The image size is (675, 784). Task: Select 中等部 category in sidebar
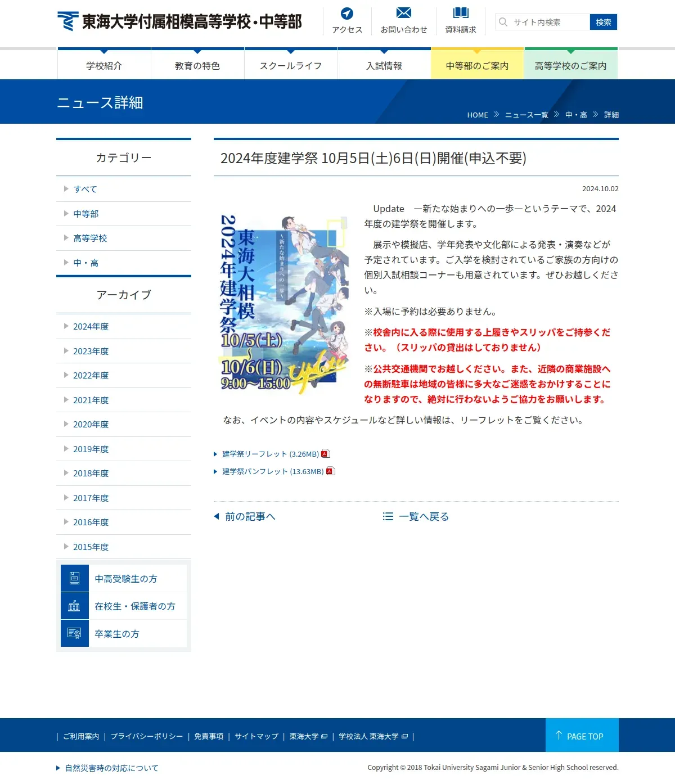(x=124, y=214)
